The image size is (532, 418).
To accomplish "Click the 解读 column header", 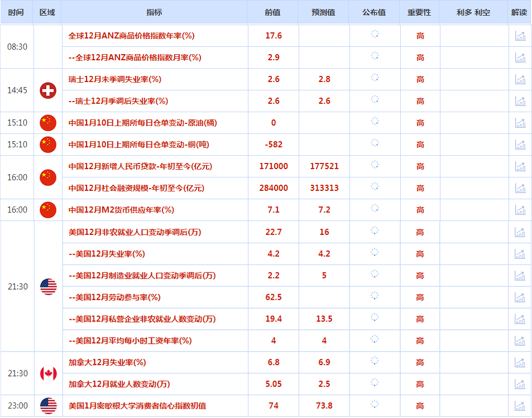I will (519, 12).
